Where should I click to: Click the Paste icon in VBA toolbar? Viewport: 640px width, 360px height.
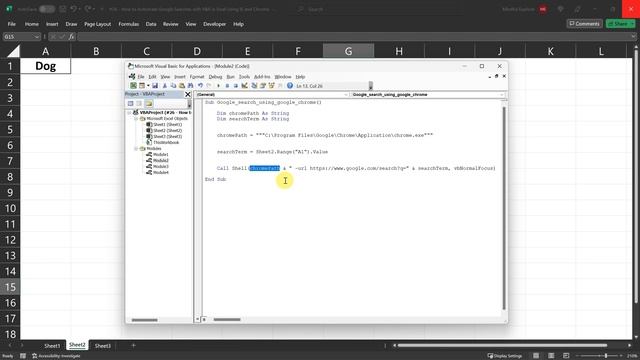182,86
